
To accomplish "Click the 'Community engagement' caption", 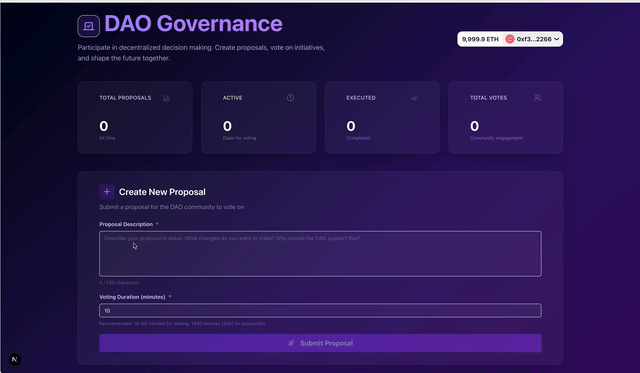I will tap(496, 138).
